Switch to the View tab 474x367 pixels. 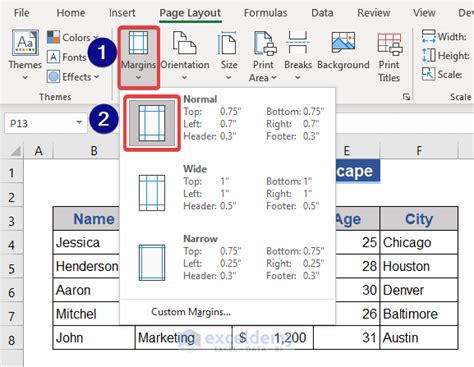424,13
